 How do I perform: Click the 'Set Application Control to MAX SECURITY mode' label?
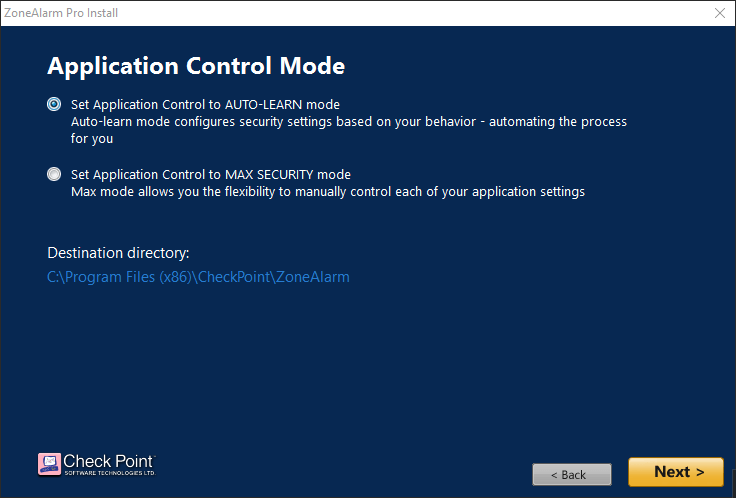(x=211, y=175)
